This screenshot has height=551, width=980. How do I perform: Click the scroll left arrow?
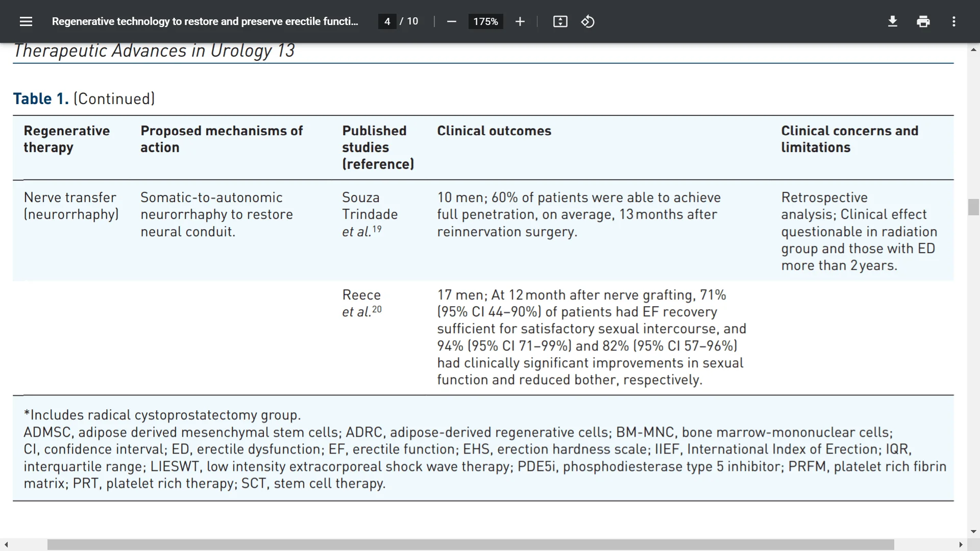6,545
